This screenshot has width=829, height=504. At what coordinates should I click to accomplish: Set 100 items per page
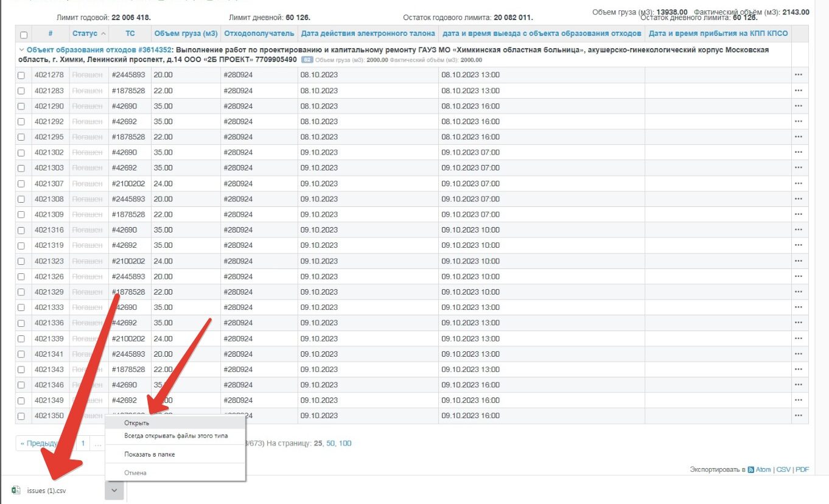point(345,443)
